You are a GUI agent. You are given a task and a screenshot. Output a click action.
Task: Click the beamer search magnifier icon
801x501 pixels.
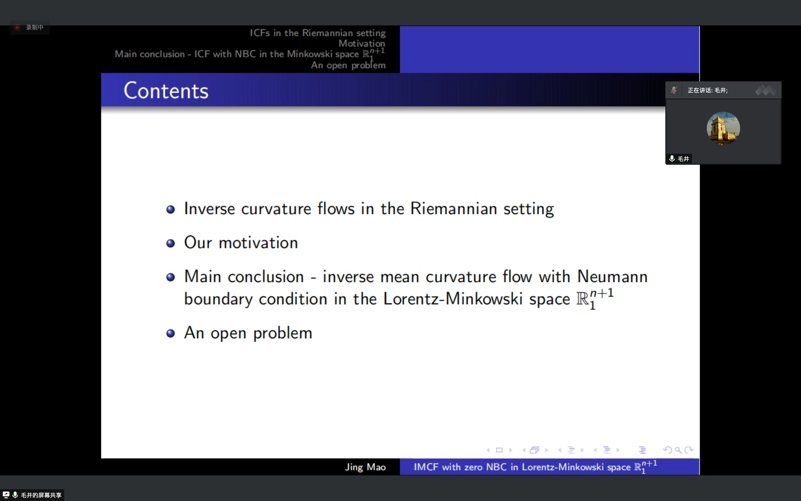(678, 450)
